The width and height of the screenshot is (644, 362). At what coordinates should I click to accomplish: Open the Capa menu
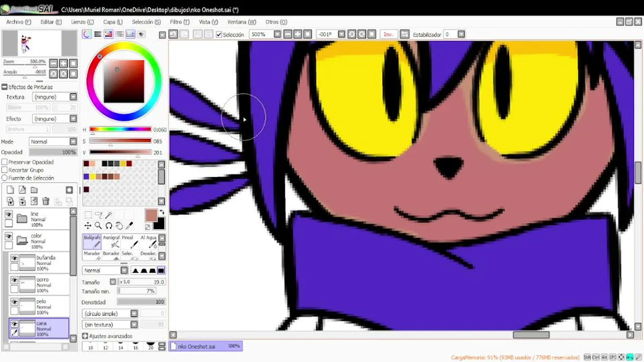click(x=113, y=22)
